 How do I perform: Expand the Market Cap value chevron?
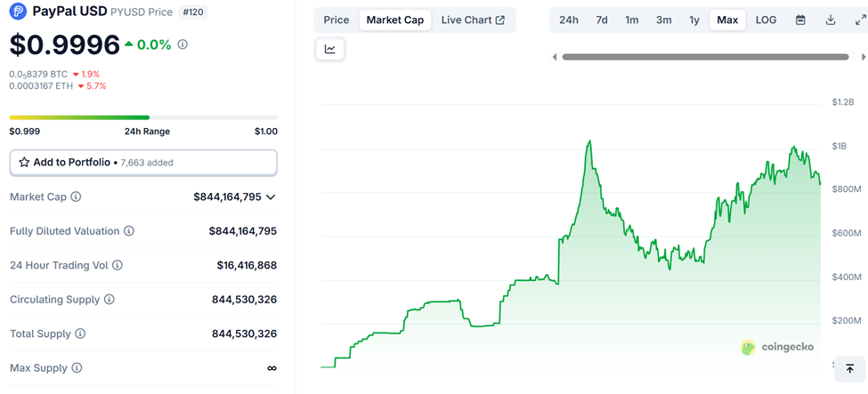tap(271, 197)
